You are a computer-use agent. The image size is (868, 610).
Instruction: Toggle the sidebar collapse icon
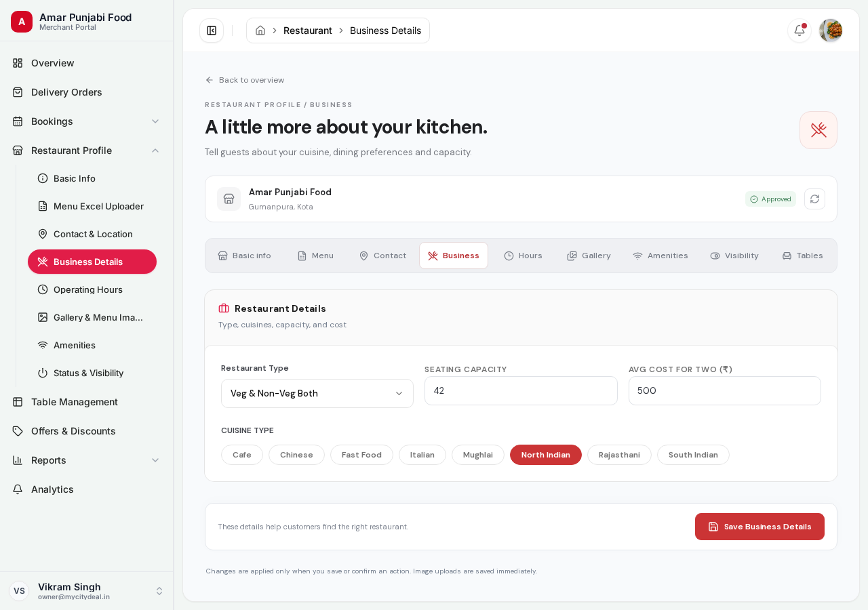(212, 30)
